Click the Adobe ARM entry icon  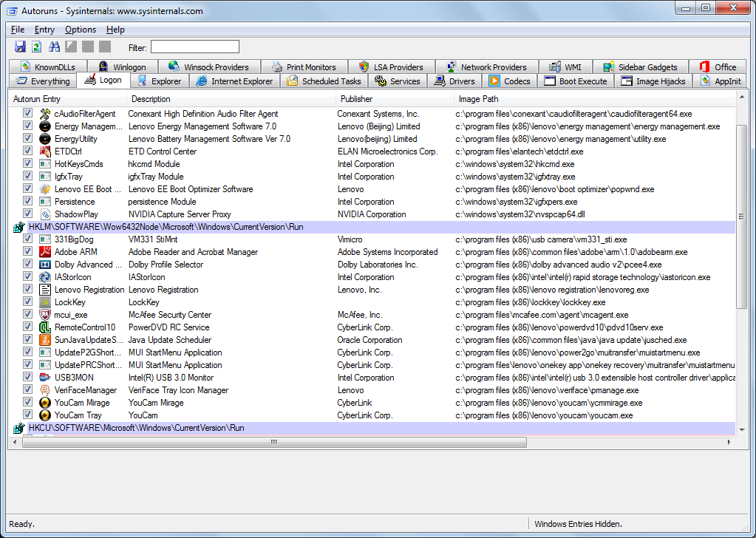tap(44, 252)
